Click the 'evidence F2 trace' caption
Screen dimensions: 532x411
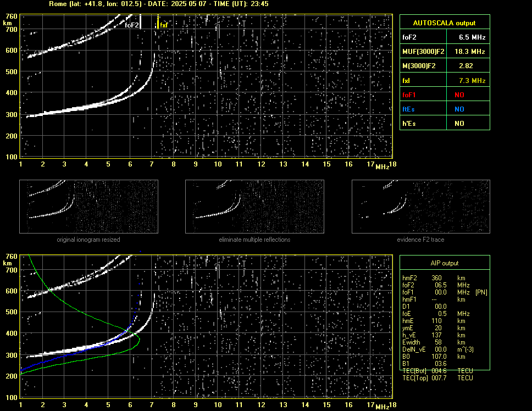tap(420, 240)
